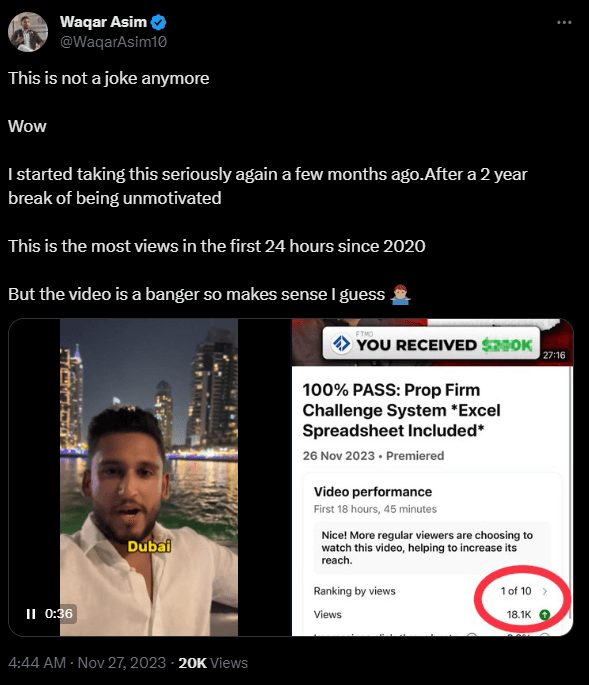Open the @WaqarAsim10 handle link
Screen dimensions: 589x685
point(113,42)
